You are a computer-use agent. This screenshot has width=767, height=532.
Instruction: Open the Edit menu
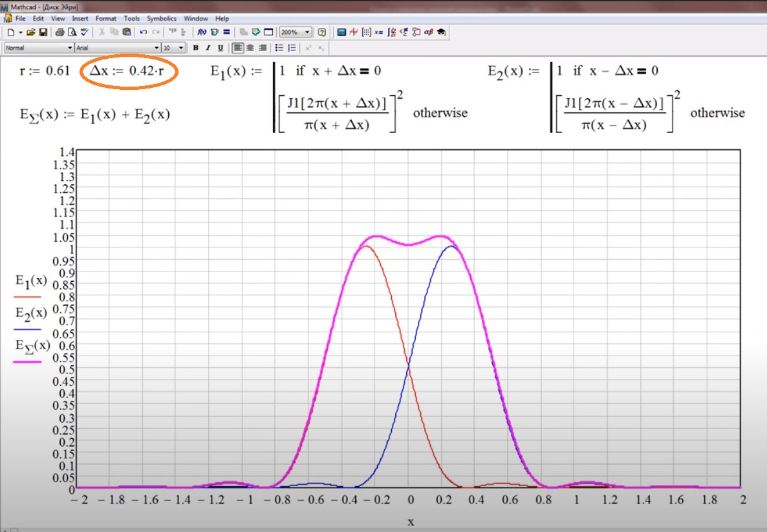38,19
